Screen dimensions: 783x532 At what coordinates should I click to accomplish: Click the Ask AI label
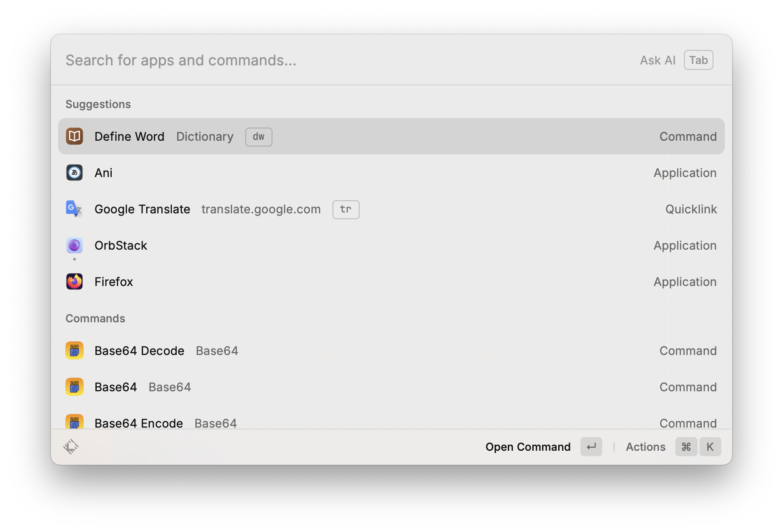658,60
